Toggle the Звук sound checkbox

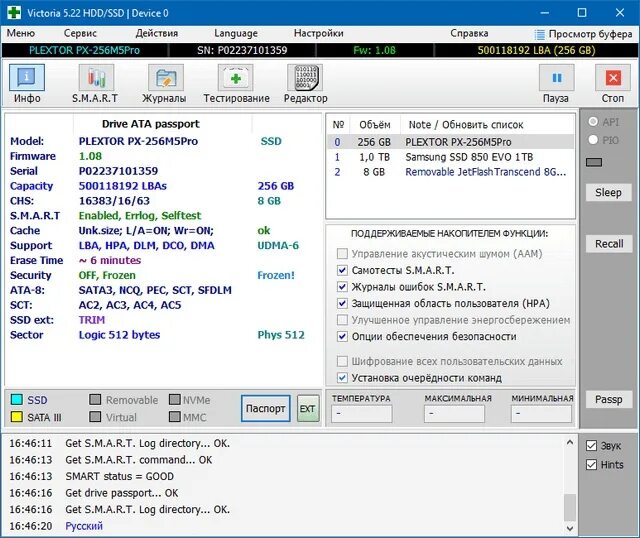click(x=591, y=445)
